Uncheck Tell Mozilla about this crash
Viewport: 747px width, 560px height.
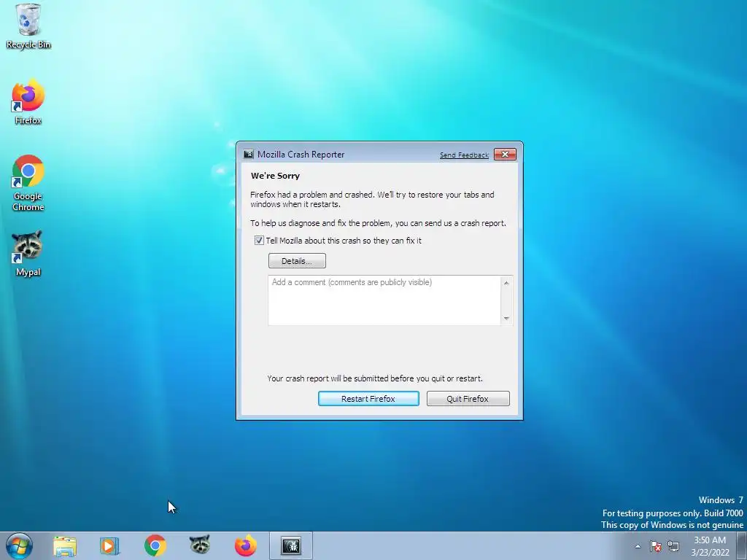click(259, 241)
